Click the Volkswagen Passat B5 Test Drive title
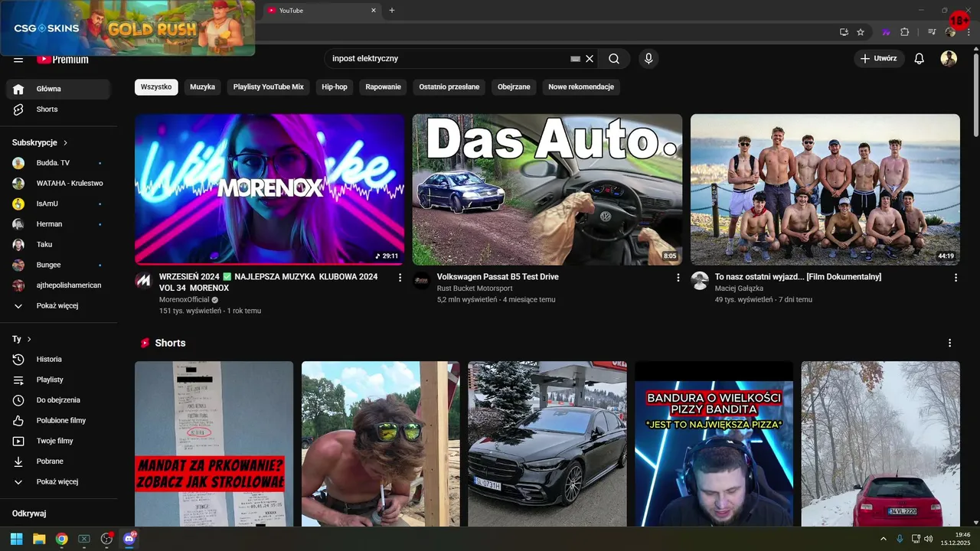Viewport: 980px width, 551px height. tap(498, 277)
